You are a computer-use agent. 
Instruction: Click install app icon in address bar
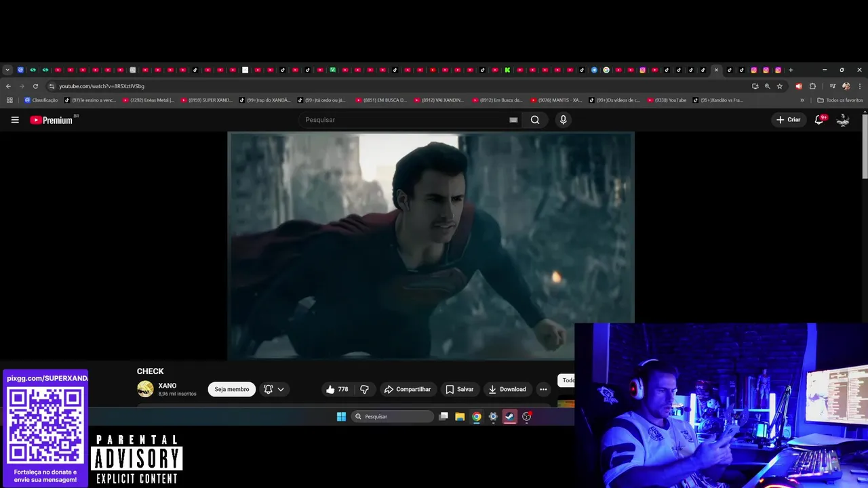tap(755, 86)
